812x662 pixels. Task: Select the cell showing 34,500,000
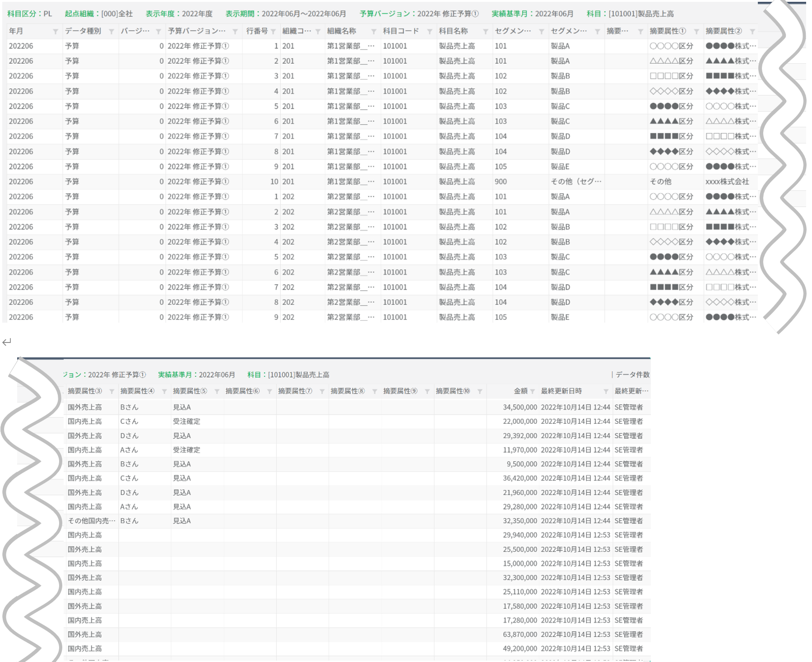click(x=520, y=407)
